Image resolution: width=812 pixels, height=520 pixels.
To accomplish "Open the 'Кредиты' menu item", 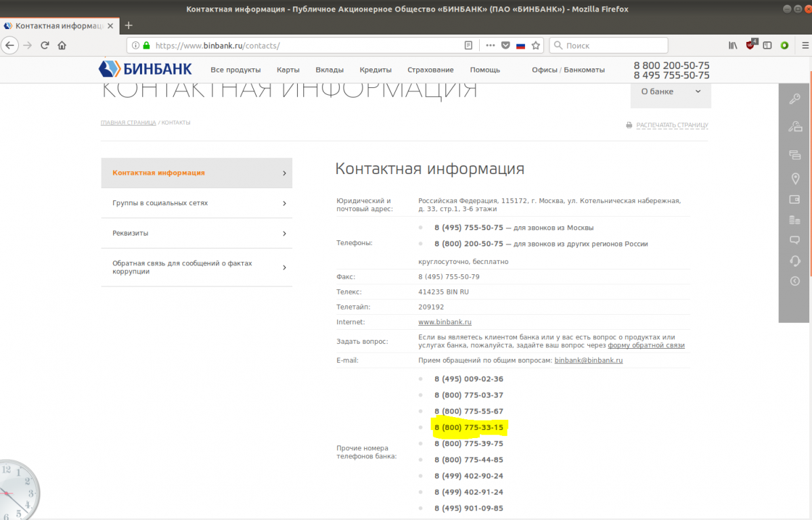I will point(376,70).
